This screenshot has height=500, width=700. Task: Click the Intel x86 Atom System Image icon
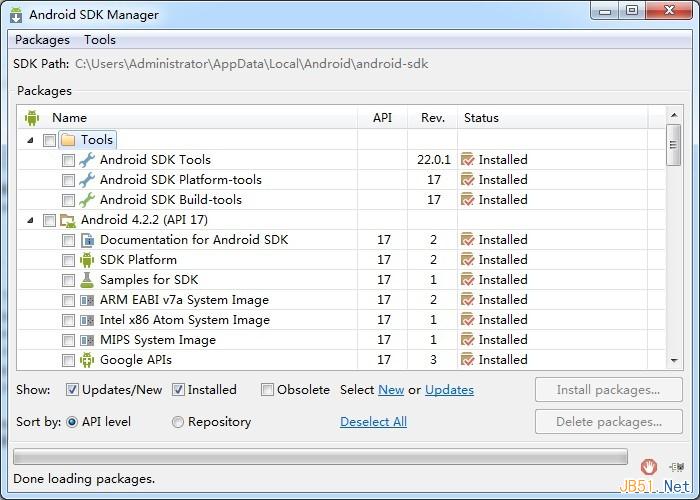pos(87,320)
